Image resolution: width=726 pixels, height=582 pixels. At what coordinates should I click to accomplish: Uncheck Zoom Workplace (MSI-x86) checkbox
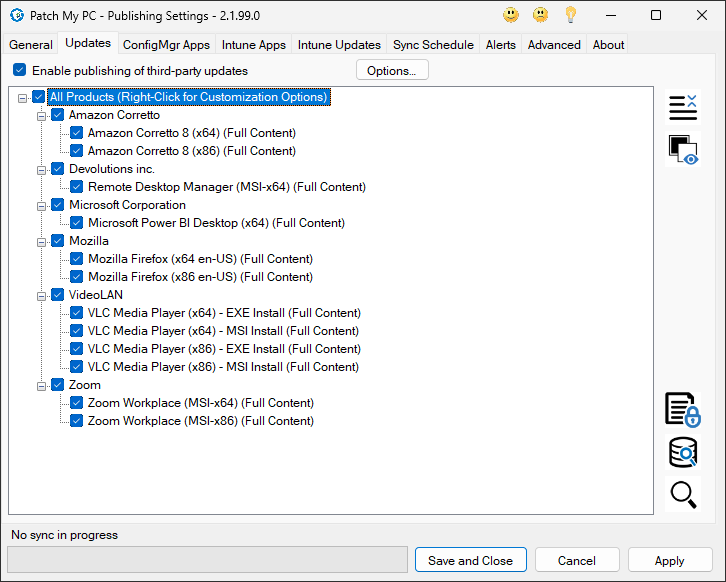tap(77, 421)
